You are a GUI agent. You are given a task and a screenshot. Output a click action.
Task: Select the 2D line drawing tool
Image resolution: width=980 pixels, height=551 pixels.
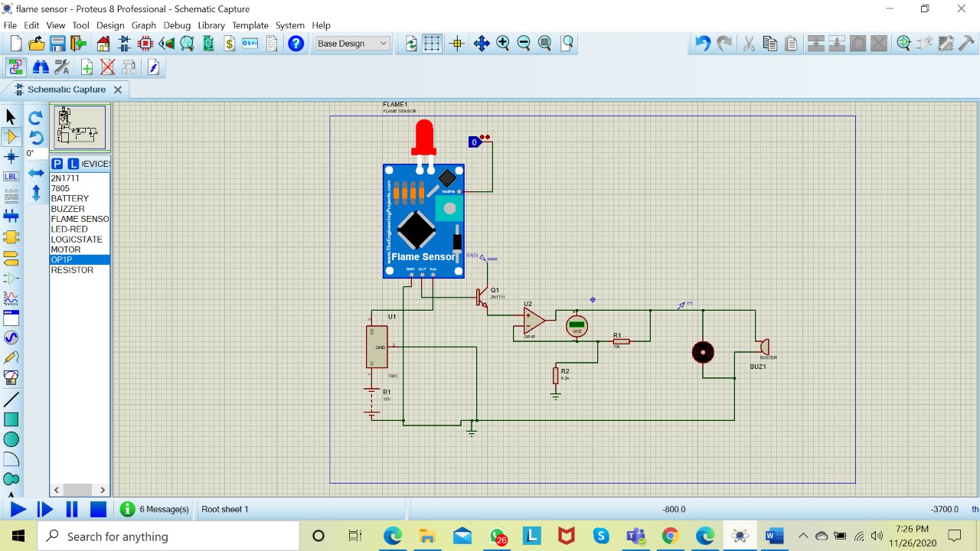point(11,399)
